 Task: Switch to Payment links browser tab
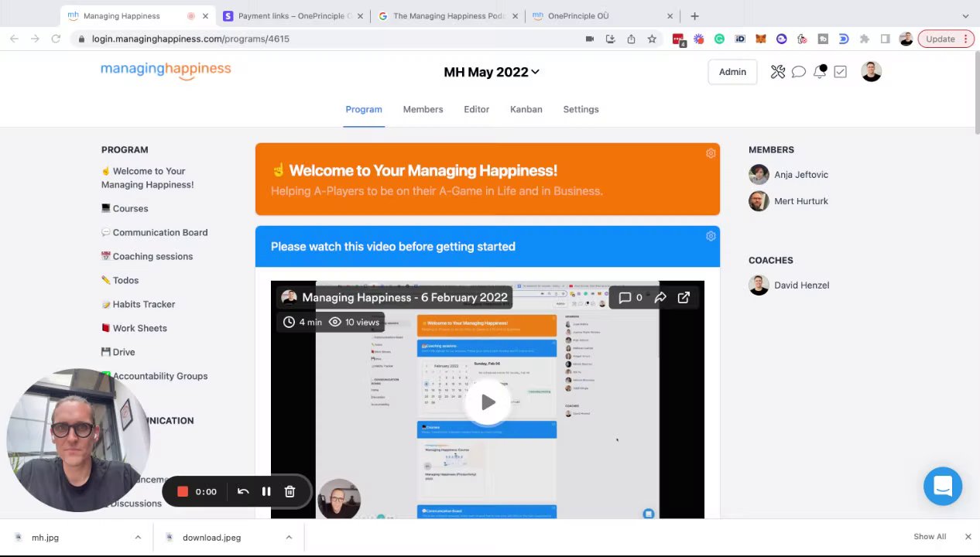pyautogui.click(x=293, y=15)
